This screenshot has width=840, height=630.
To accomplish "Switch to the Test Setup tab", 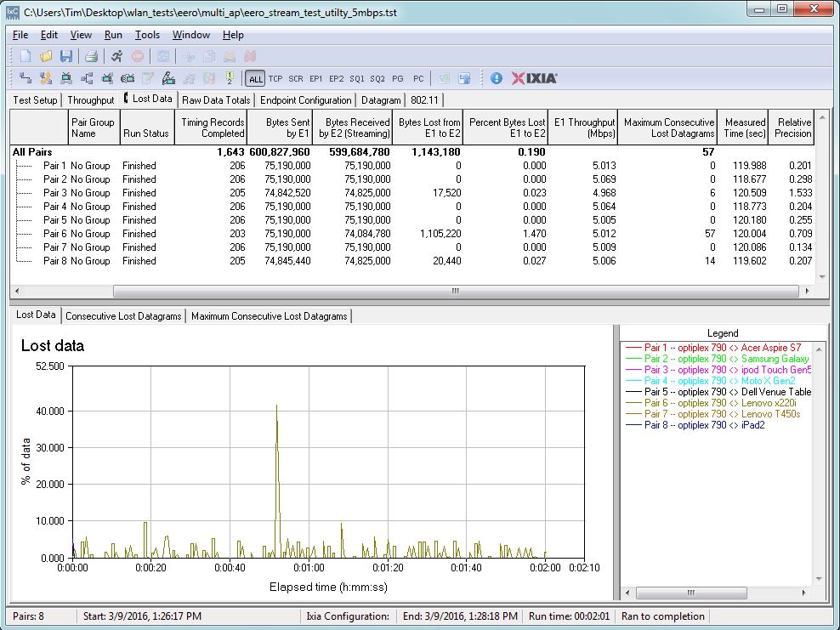I will [36, 100].
